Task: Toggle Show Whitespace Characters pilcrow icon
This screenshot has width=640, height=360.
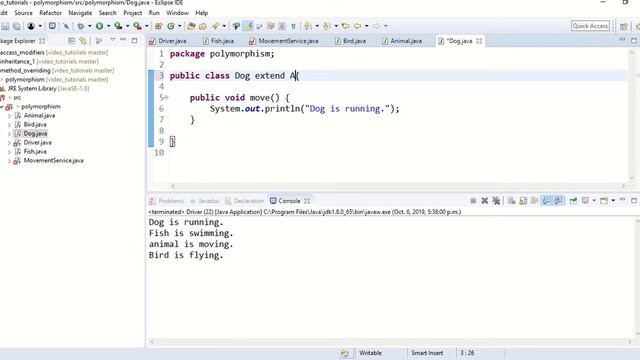Action: [x=293, y=26]
